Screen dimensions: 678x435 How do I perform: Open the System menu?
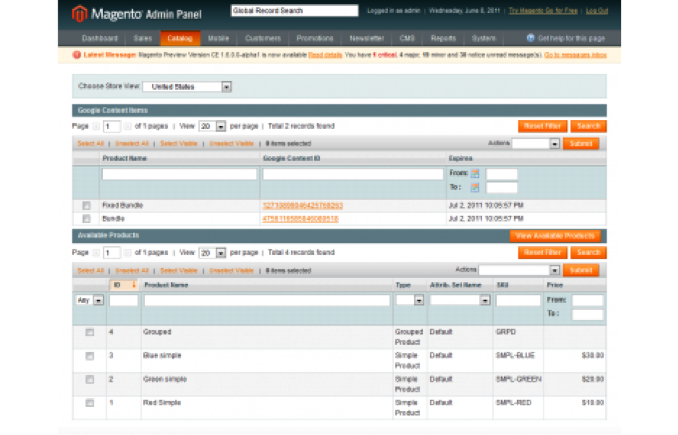pos(483,38)
